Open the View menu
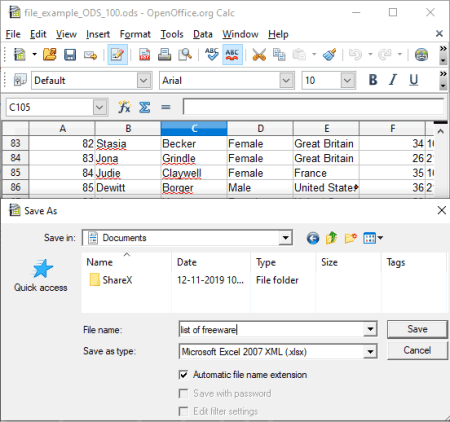 coord(66,34)
